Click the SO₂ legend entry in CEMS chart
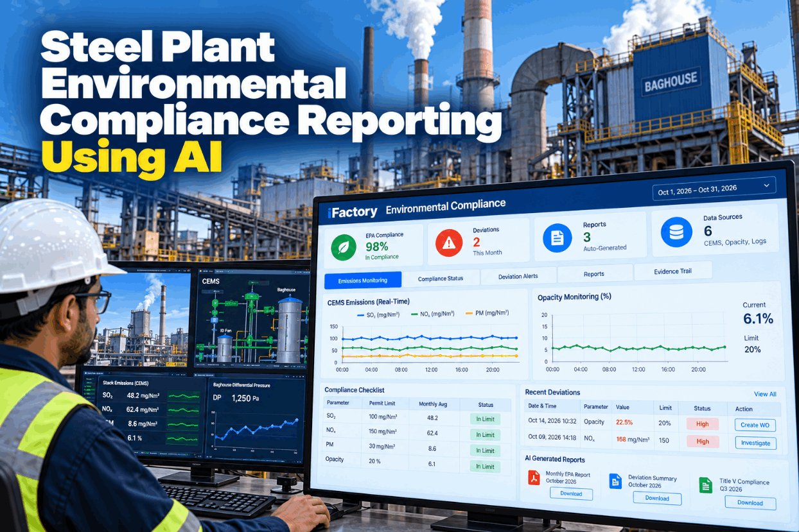 pyautogui.click(x=377, y=315)
